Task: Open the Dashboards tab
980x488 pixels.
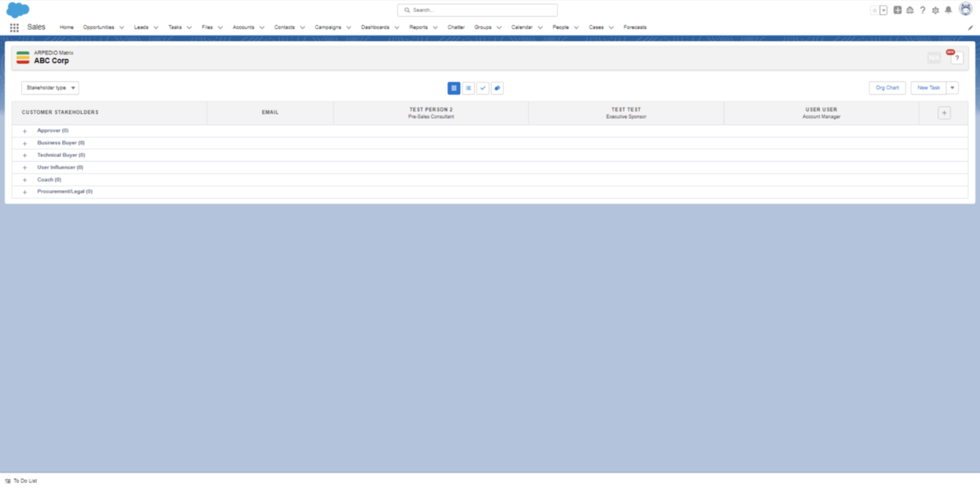Action: click(375, 28)
